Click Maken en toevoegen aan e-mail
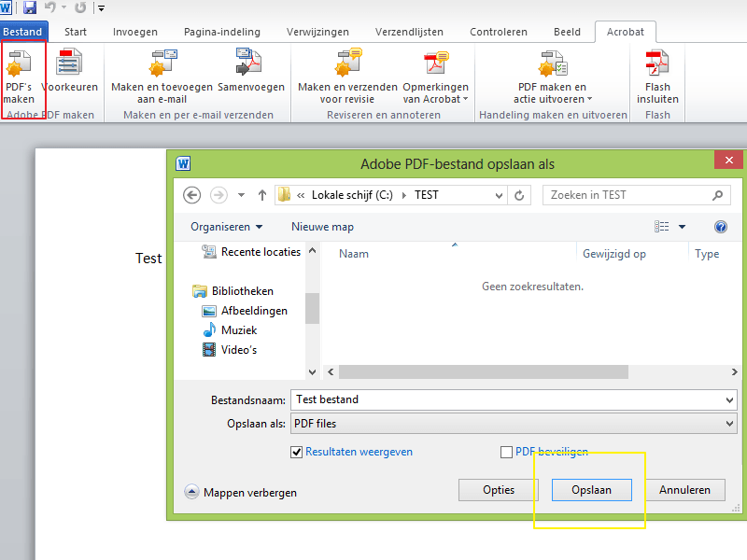Image resolution: width=747 pixels, height=560 pixels. pyautogui.click(x=162, y=77)
